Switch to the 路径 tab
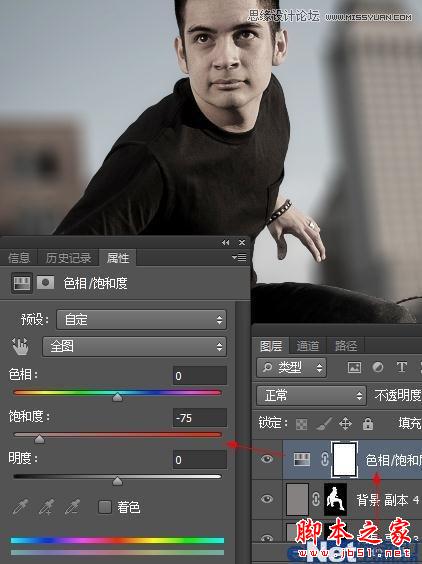 tap(346, 346)
